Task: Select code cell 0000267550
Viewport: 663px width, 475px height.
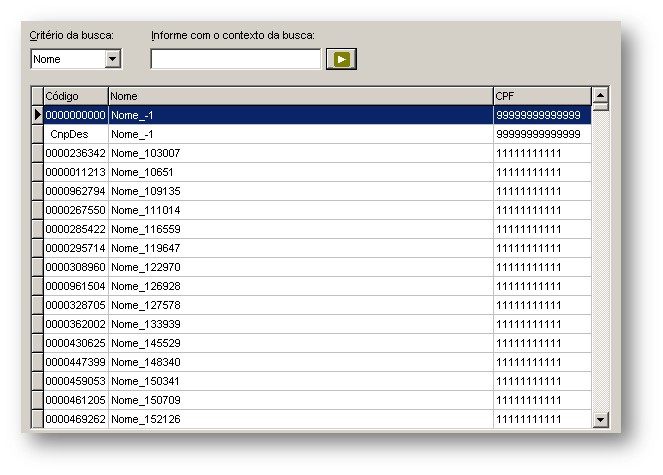Action: pyautogui.click(x=76, y=210)
